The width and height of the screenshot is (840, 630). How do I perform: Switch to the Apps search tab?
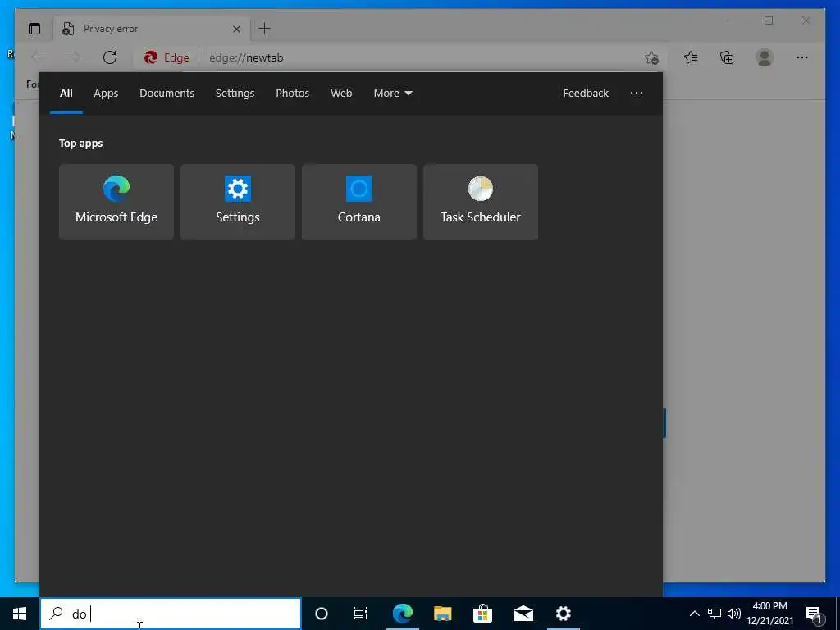tap(106, 94)
